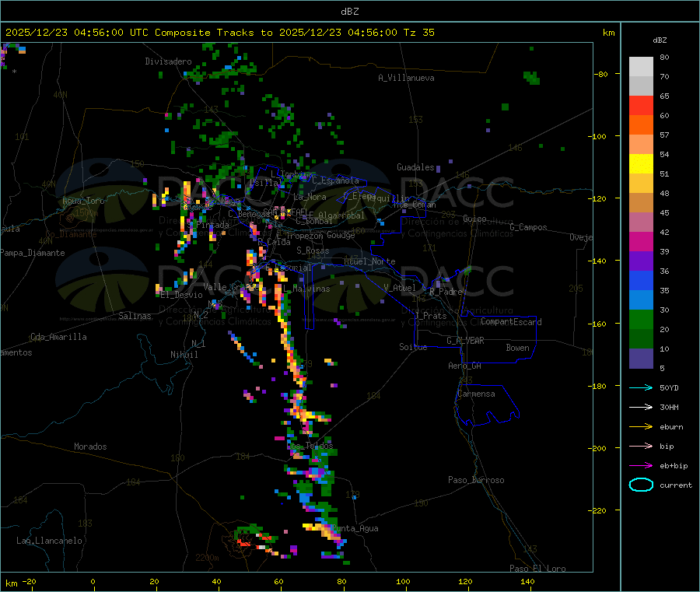The height and width of the screenshot is (592, 700).
Task: Click the 'Guadales' map label
Action: click(x=415, y=167)
